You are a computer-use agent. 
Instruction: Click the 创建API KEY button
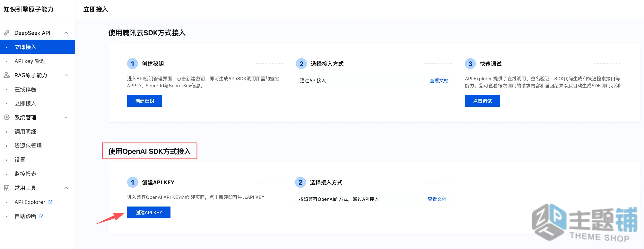coord(149,212)
